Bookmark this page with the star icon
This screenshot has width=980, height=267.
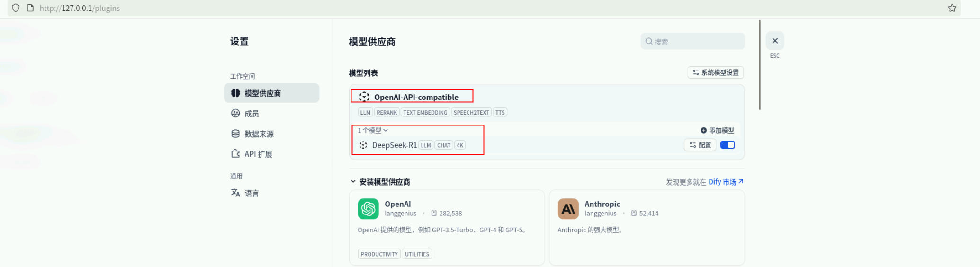(x=952, y=8)
